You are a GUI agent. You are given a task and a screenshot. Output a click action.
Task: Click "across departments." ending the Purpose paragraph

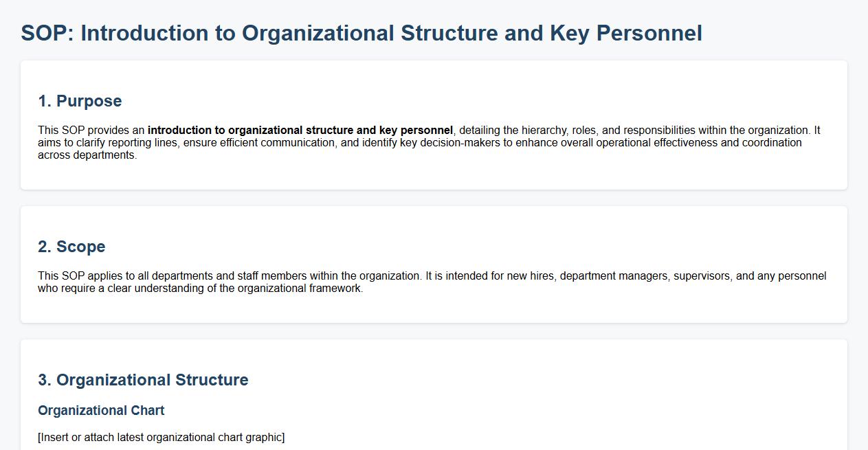tap(87, 155)
